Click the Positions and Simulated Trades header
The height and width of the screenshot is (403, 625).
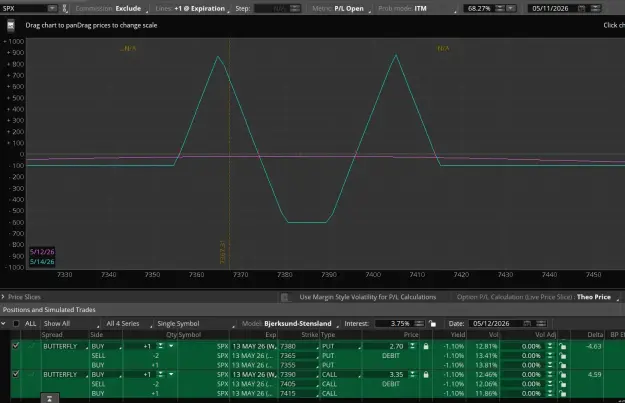click(49, 310)
